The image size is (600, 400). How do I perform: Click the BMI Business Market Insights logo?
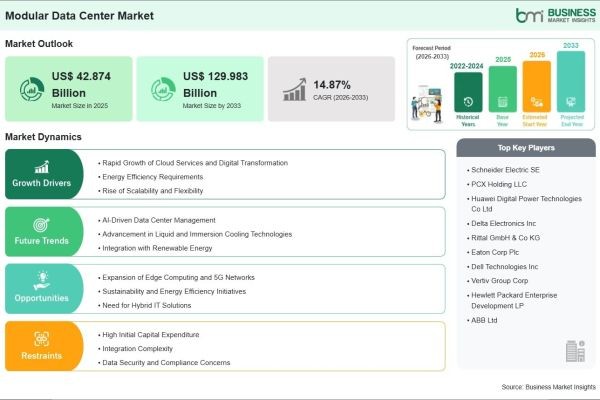pos(556,15)
